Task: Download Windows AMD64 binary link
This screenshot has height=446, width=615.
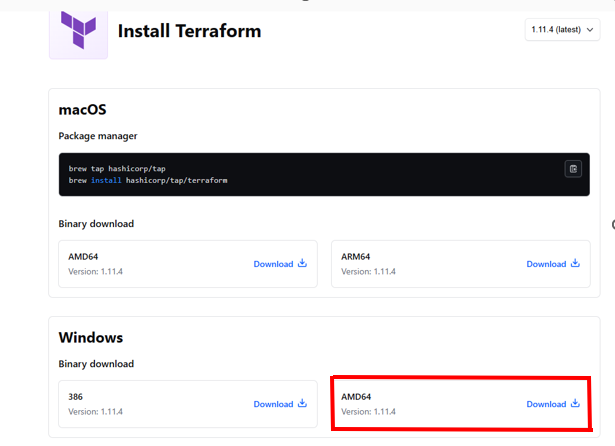Action: 553,404
